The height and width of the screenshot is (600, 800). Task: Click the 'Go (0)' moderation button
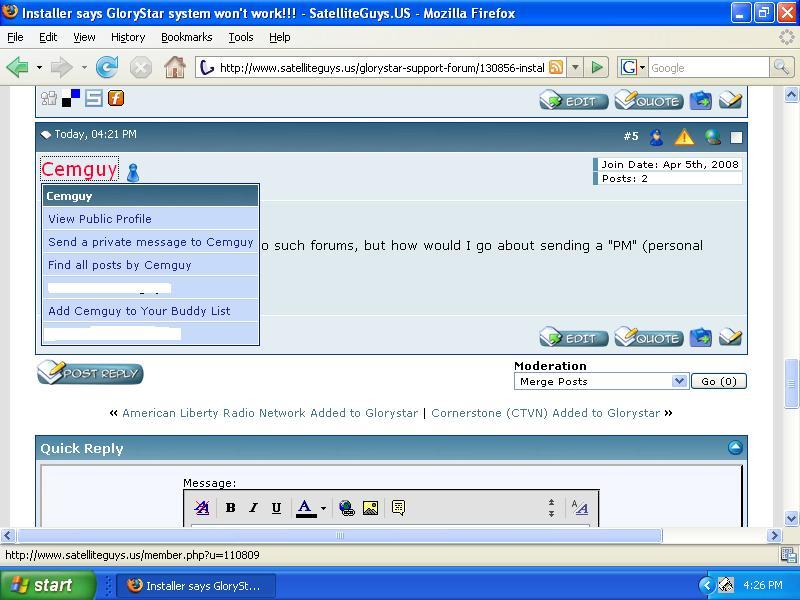719,381
